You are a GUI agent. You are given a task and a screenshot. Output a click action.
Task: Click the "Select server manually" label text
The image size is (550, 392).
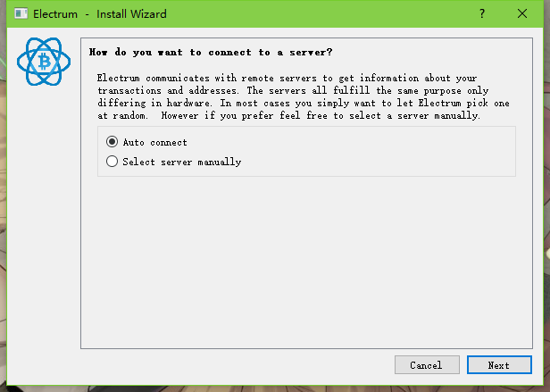pyautogui.click(x=182, y=162)
